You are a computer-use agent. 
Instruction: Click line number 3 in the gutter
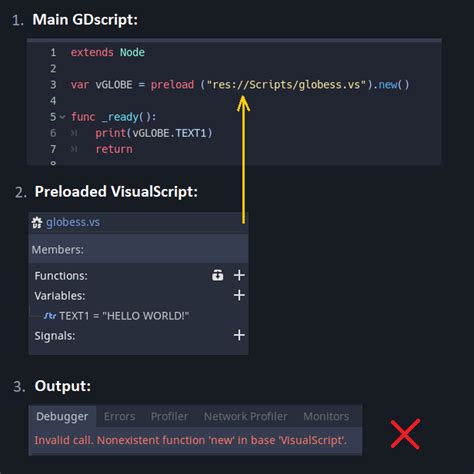53,85
